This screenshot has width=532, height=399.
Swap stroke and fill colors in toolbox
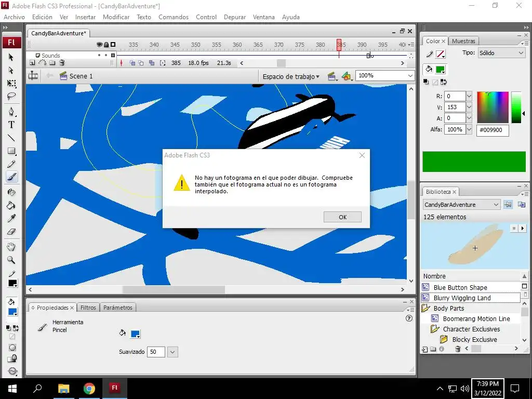click(16, 328)
